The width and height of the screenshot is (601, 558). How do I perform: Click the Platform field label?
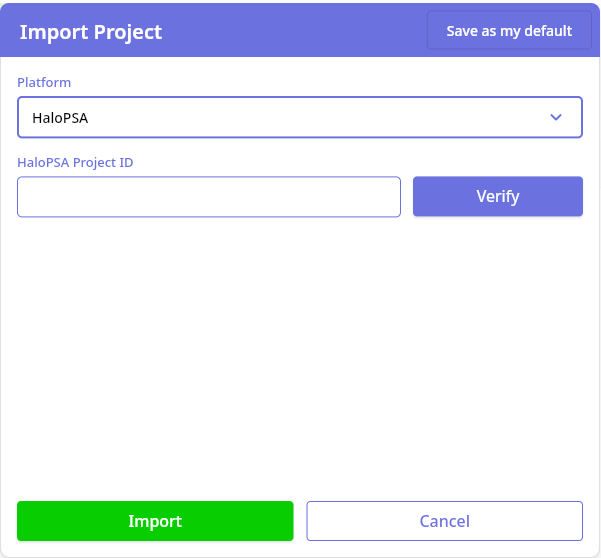pyautogui.click(x=44, y=82)
